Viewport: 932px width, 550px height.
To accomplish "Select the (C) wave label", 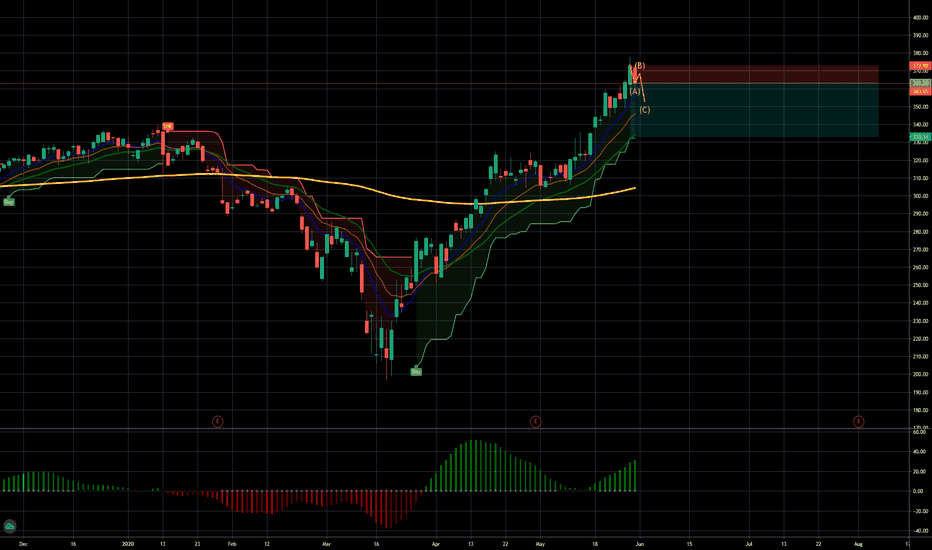I will click(645, 110).
